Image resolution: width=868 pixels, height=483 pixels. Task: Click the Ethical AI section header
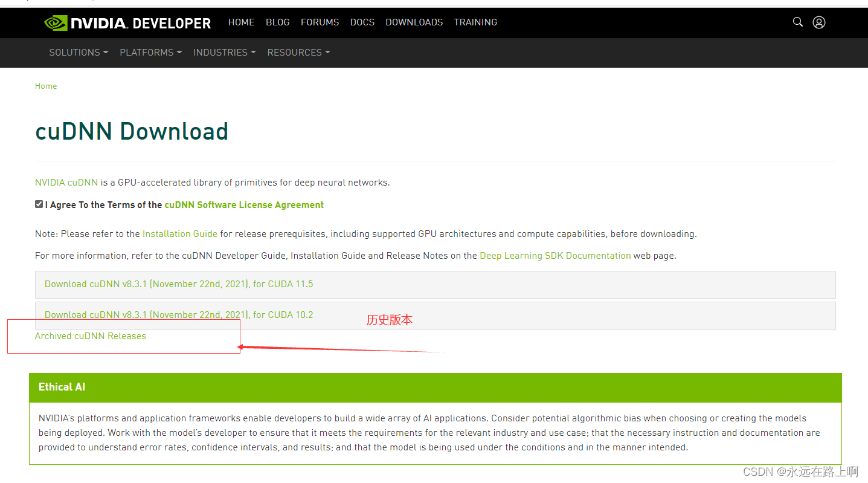point(435,387)
